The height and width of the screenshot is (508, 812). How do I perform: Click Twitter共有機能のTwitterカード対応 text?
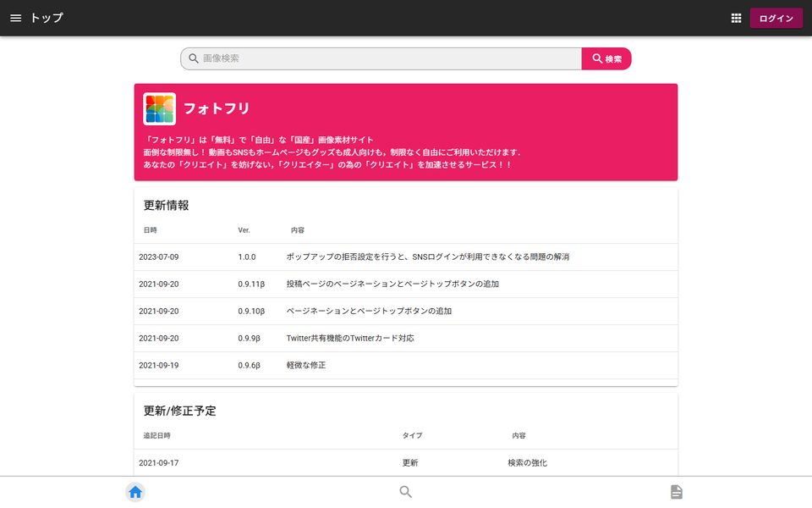pos(350,338)
